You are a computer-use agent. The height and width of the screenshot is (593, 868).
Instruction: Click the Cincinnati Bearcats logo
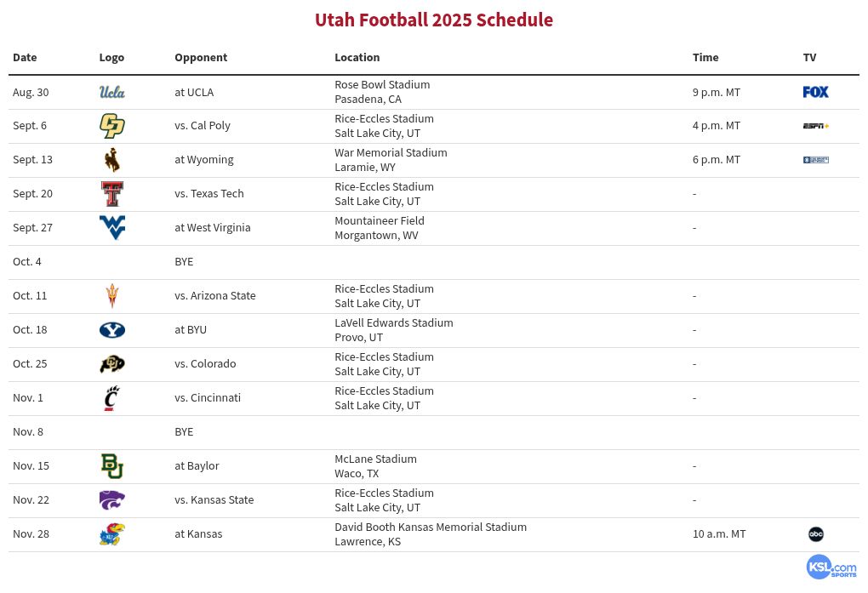[111, 398]
